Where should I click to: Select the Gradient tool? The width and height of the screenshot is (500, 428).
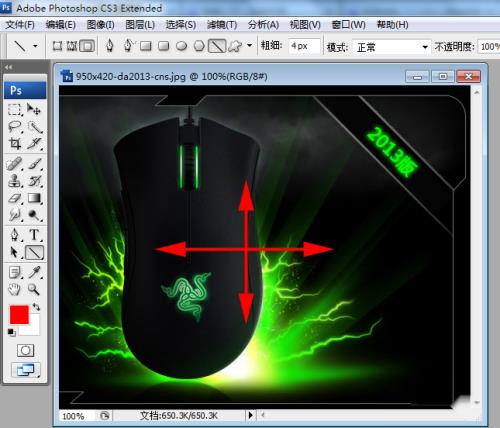coord(34,198)
